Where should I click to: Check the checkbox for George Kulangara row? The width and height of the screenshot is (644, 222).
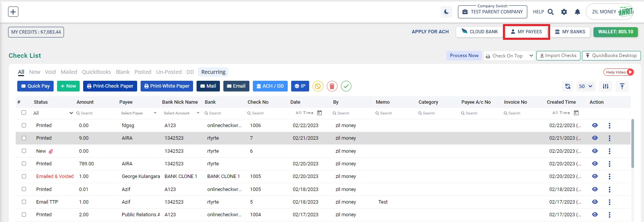pyautogui.click(x=24, y=176)
